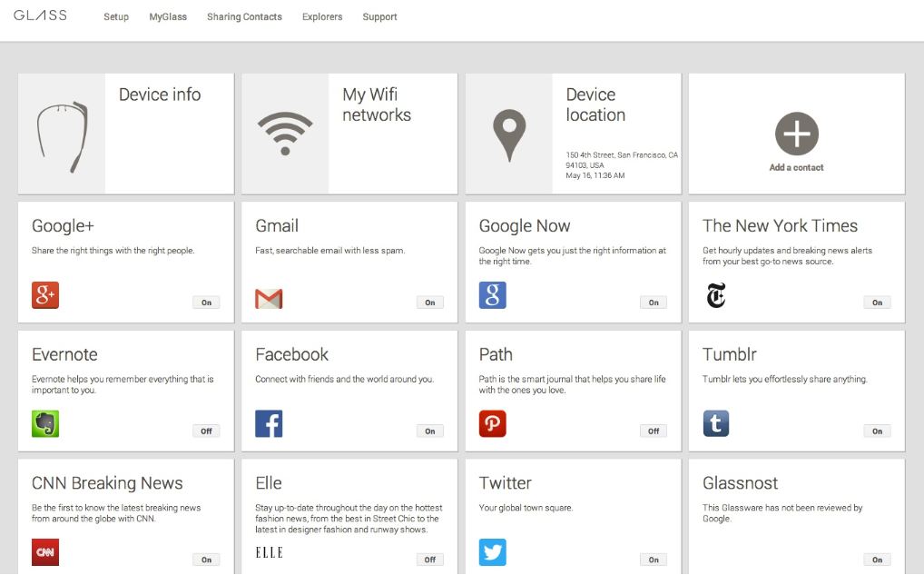Open the Device location heading
Viewport: 924px width, 575px height.
pyautogui.click(x=595, y=104)
